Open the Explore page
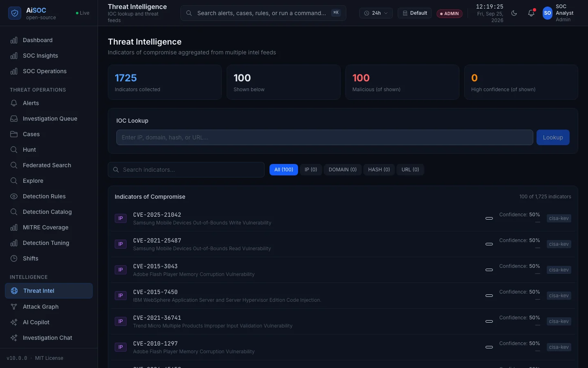The width and height of the screenshot is (588, 368). pos(49,181)
